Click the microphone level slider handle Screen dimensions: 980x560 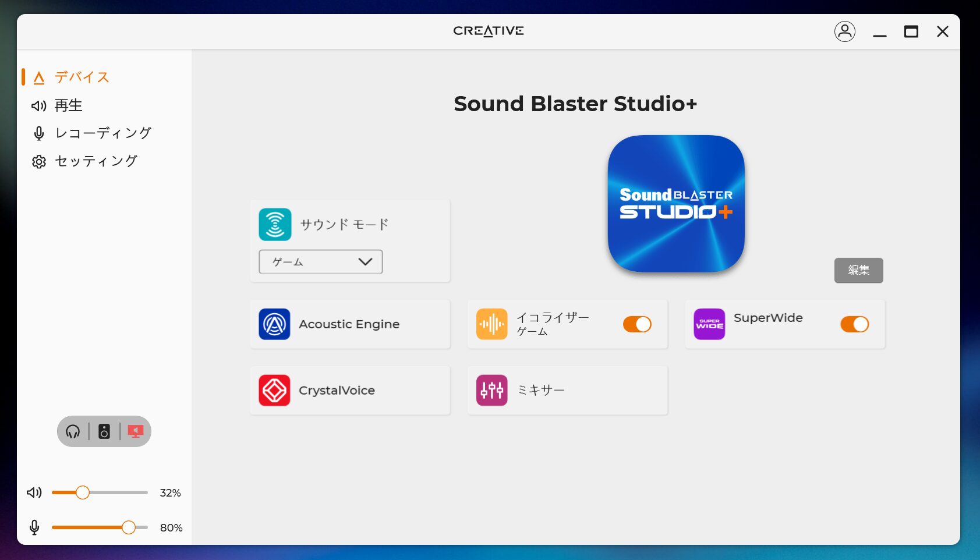point(129,527)
